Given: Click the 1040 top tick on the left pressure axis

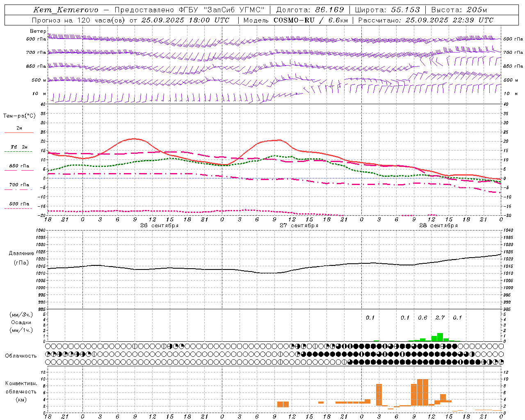Looking at the screenshot, I should click(41, 231).
